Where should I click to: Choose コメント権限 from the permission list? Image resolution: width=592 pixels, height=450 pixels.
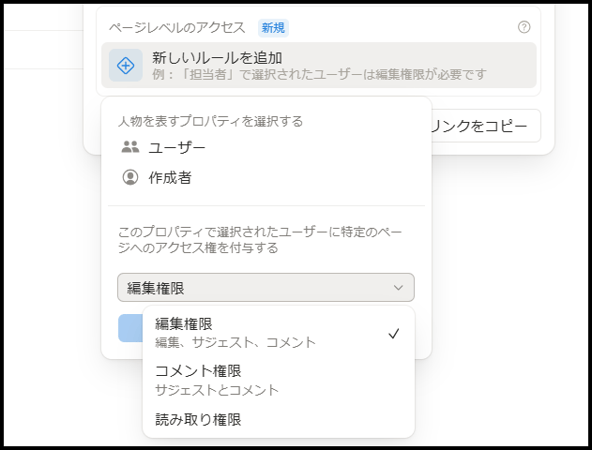point(279,380)
